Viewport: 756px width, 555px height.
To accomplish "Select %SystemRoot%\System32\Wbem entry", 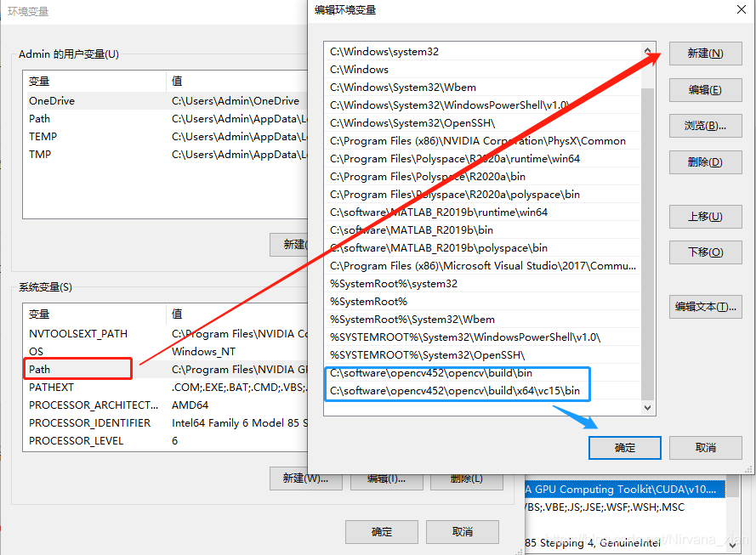I will point(483,319).
